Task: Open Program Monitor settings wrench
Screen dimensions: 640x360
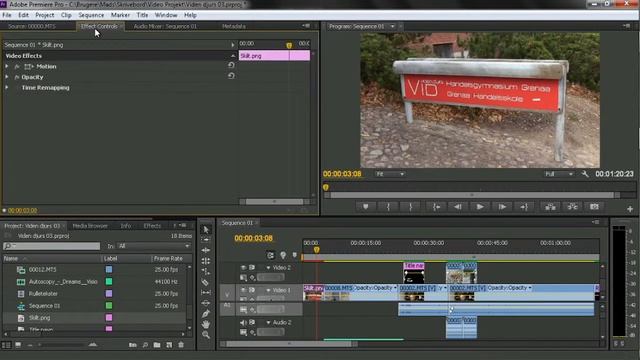Action: [x=585, y=174]
